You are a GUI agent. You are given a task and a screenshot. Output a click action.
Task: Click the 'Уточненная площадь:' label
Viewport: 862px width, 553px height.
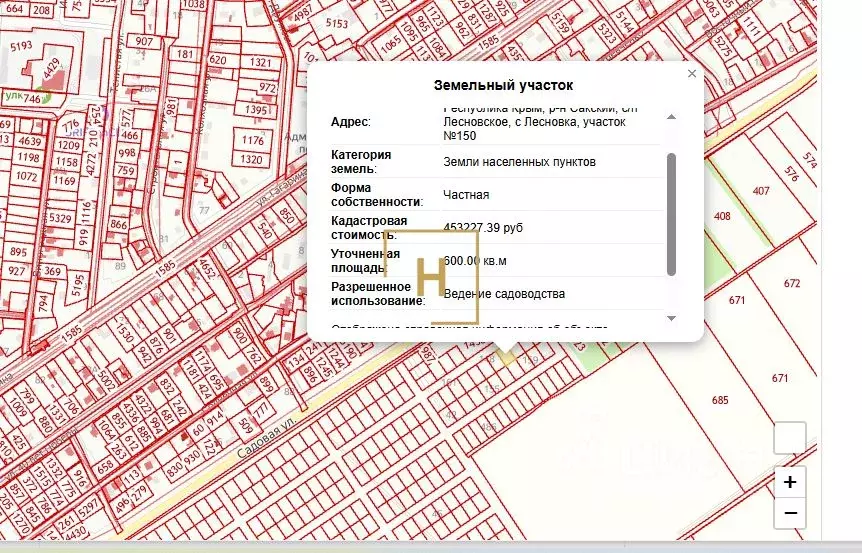[365, 261]
